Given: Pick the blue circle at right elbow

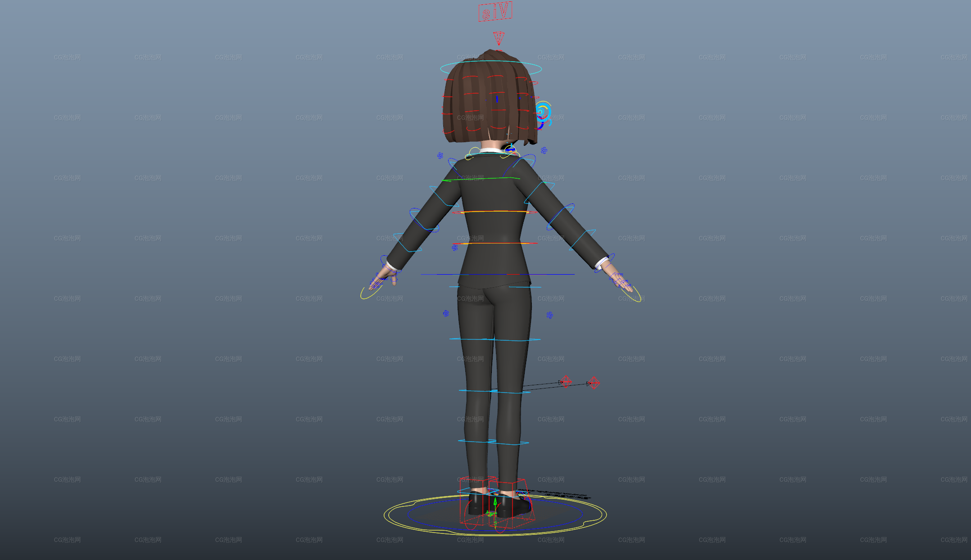Looking at the screenshot, I should (561, 217).
